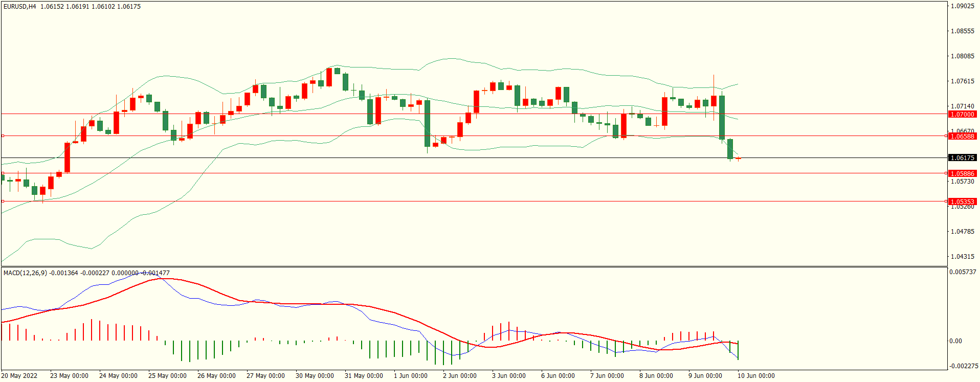980x382 pixels.
Task: Click the 1 Jun 00:00 time label
Action: point(411,376)
